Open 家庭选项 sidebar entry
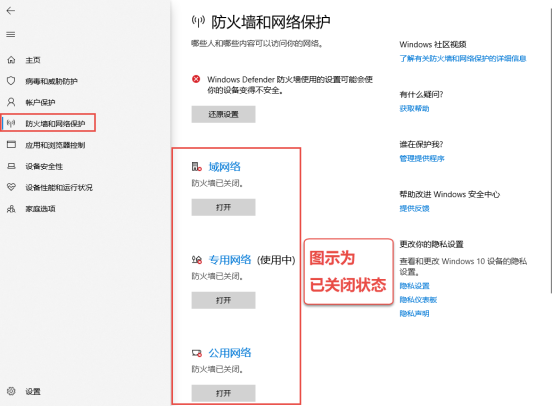 (40, 209)
